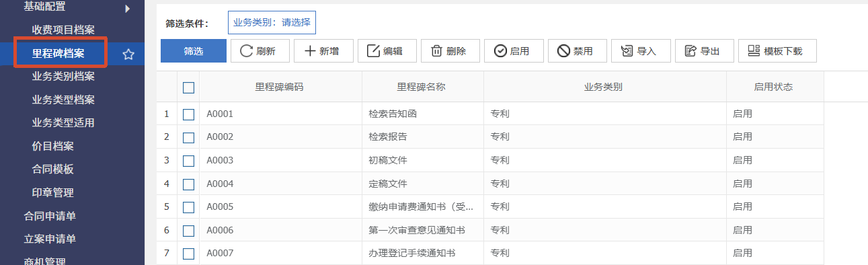The image size is (868, 265).
Task: Click the code cell A0001
Action: point(280,114)
